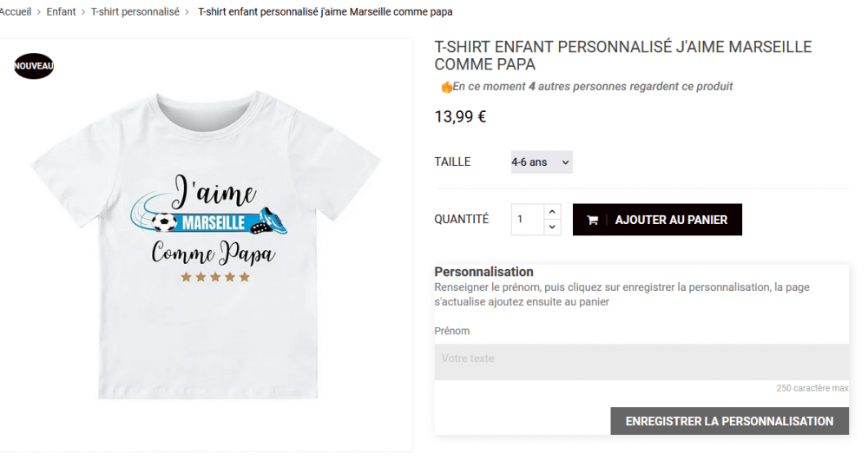Click the quantity number input field
Viewport: 868px width, 461px height.
(528, 220)
